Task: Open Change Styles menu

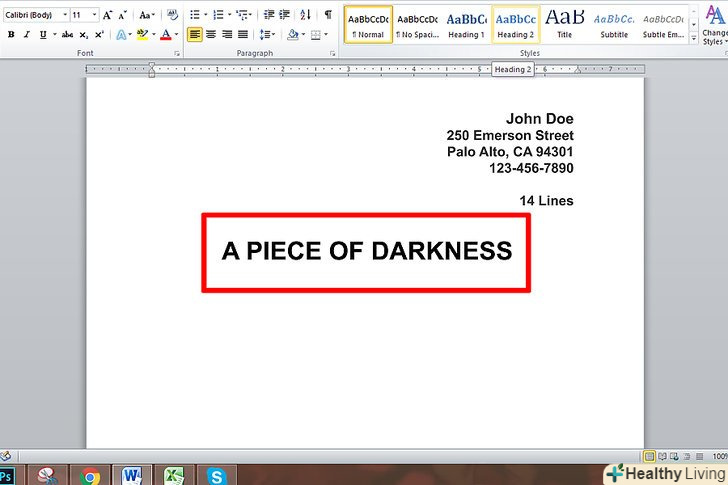Action: (715, 26)
